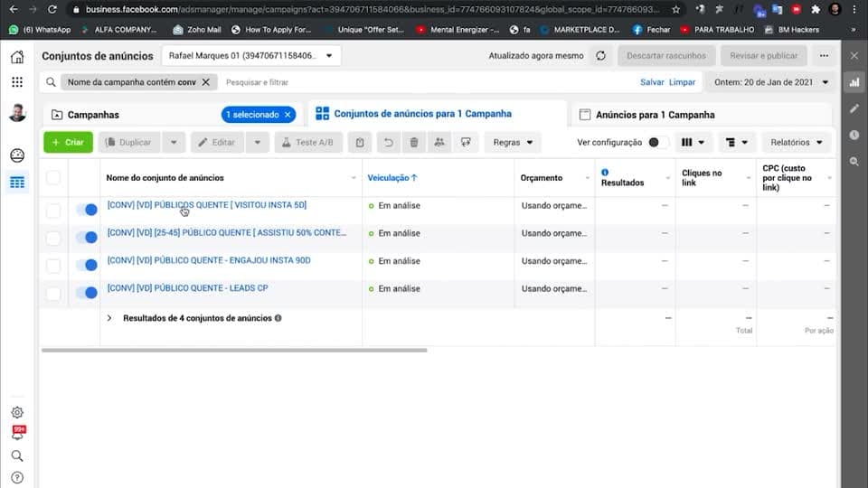Viewport: 868px width, 488px height.
Task: Click the clipboard paste icon in toolbar
Action: click(360, 142)
